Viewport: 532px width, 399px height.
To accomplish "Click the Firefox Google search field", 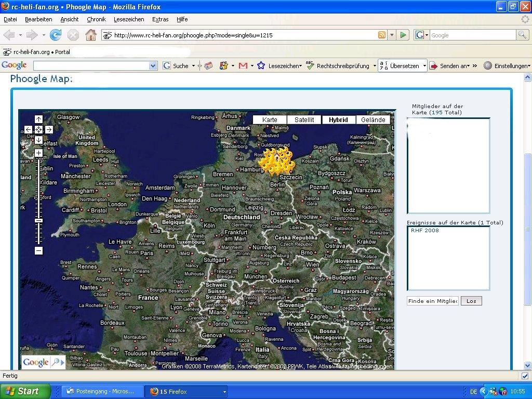I will coord(473,35).
